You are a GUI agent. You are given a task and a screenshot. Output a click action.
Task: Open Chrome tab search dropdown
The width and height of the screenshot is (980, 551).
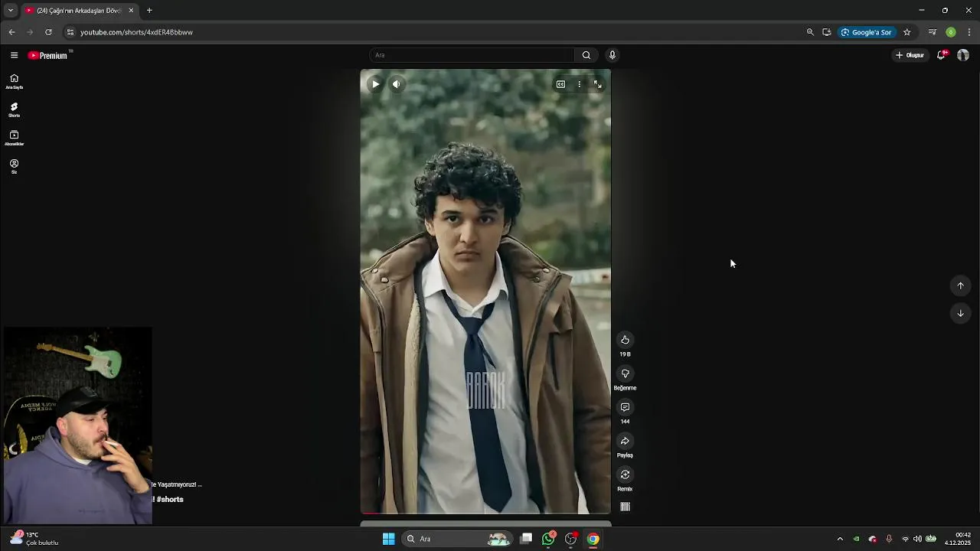coord(10,11)
